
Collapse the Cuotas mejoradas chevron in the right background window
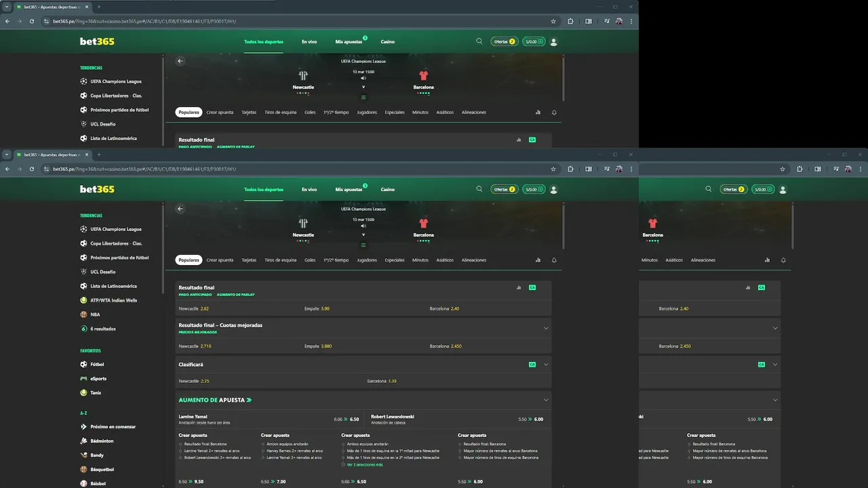pyautogui.click(x=775, y=328)
